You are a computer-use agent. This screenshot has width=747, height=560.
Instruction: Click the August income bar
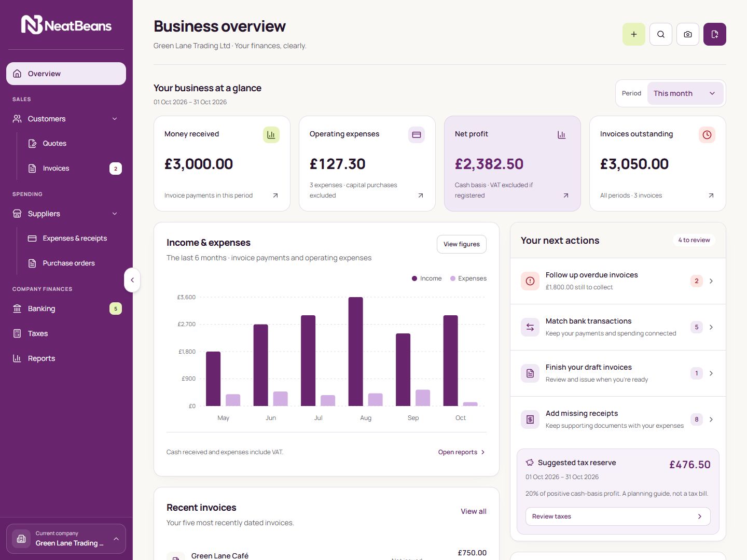point(356,352)
